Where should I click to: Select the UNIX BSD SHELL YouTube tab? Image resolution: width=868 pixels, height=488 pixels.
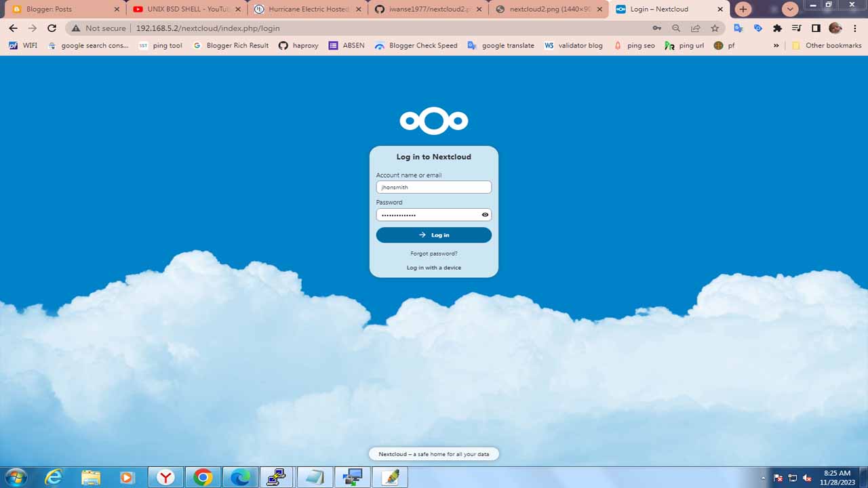click(183, 9)
